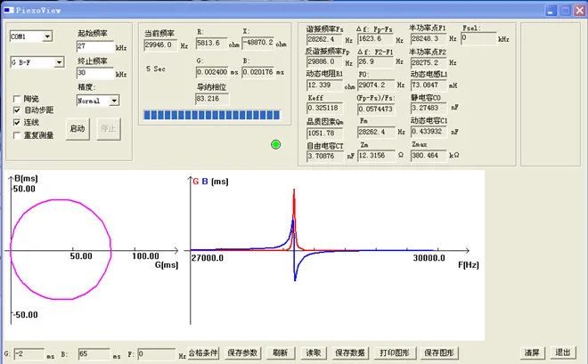Click the PiezoView title bar icon
Screen dimensions: 588x364
tap(9, 10)
